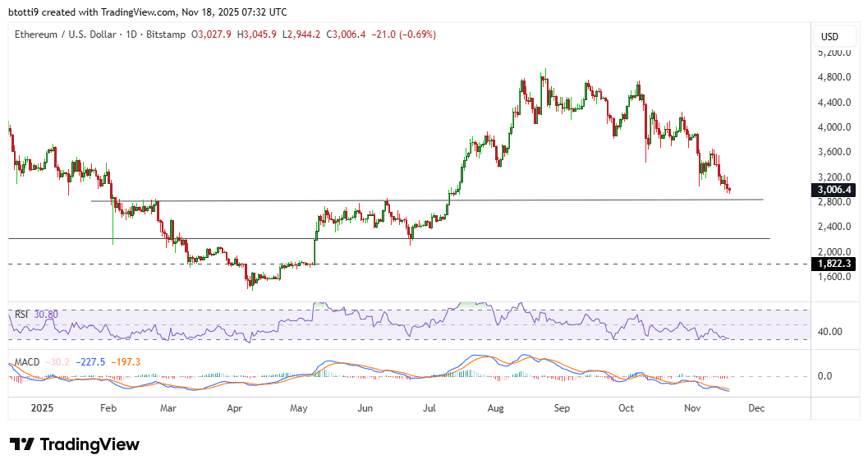Click the TradingView wordmark text
The height and width of the screenshot is (469, 868).
[90, 444]
